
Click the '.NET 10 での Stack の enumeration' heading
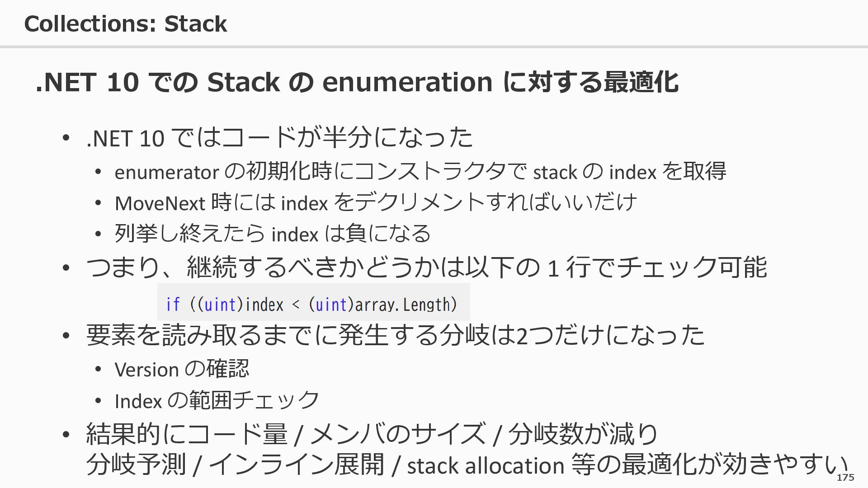(356, 82)
